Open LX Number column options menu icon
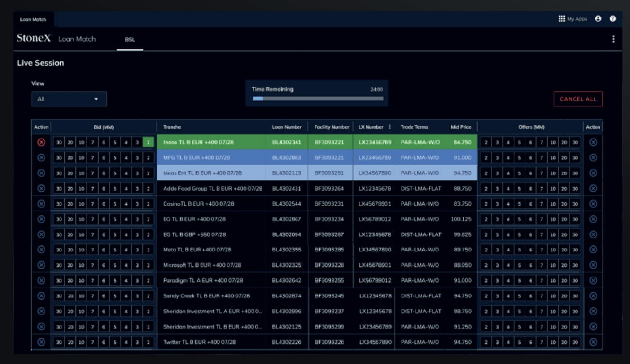The image size is (630, 364). (x=390, y=127)
